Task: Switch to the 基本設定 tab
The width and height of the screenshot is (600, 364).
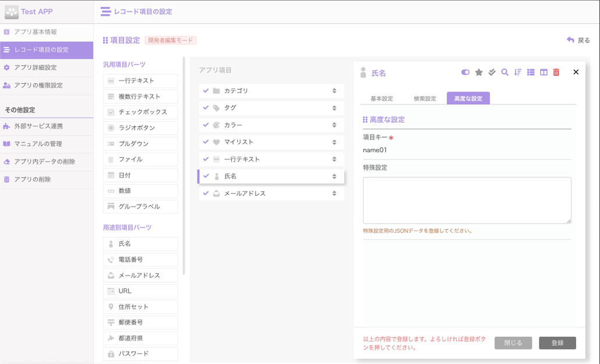Action: tap(382, 98)
